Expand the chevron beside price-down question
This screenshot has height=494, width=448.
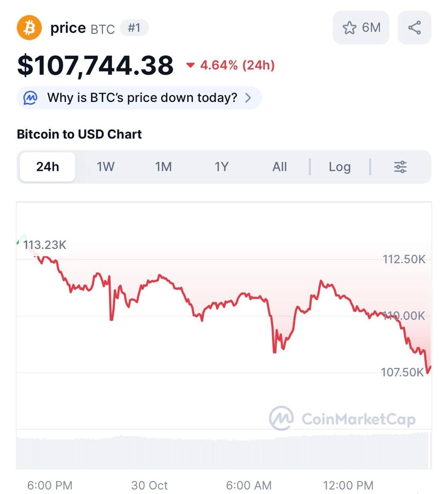248,98
